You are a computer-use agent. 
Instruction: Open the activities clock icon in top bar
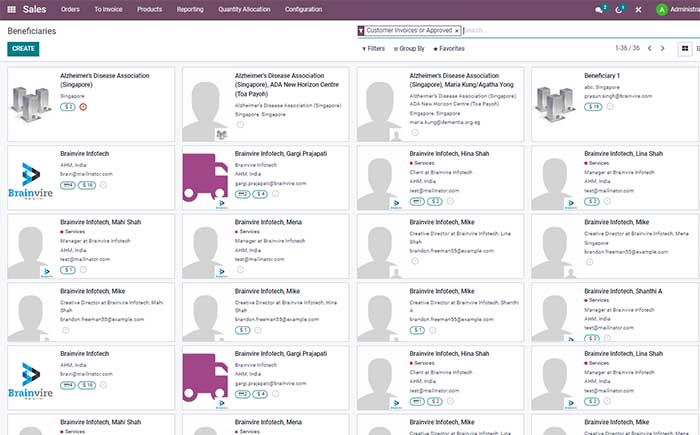click(619, 9)
